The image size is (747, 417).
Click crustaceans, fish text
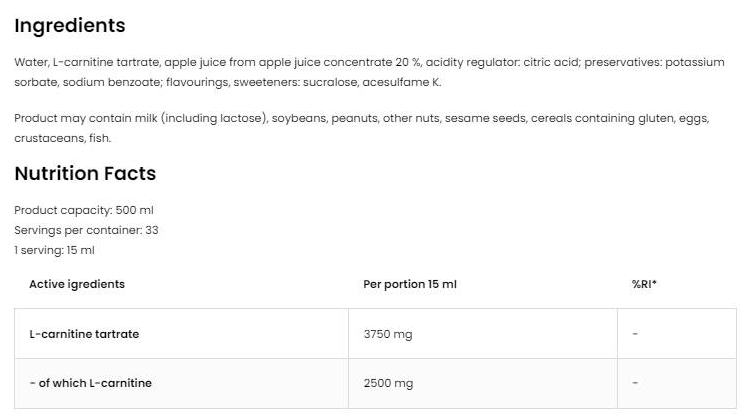pos(62,138)
